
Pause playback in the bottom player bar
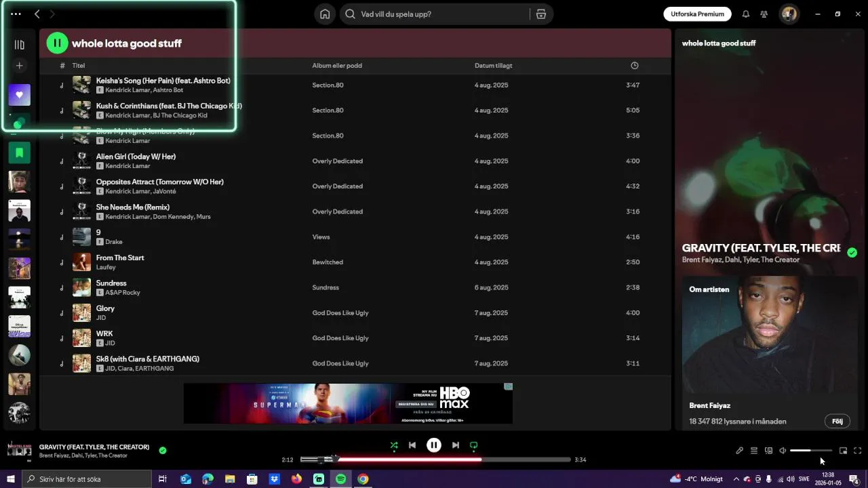pos(434,445)
